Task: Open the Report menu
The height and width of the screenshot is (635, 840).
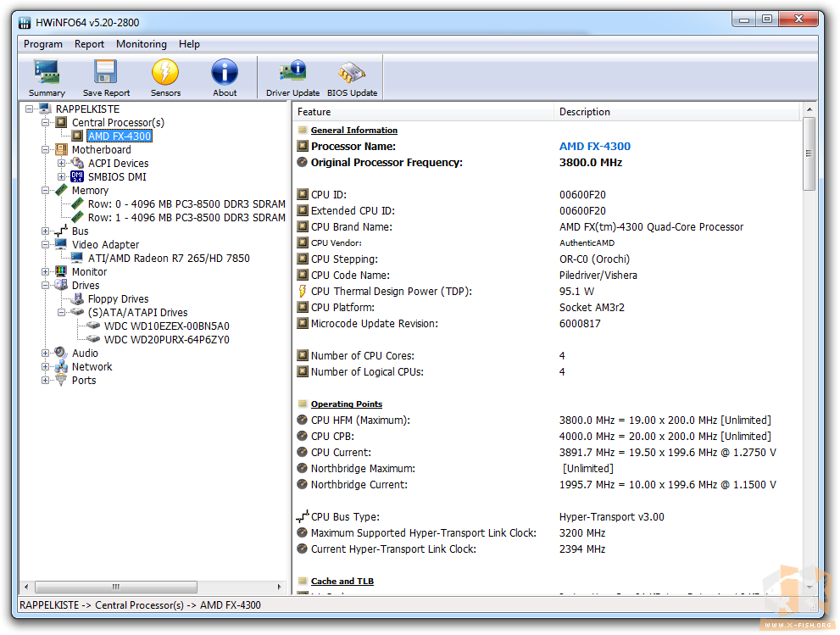Action: pyautogui.click(x=89, y=44)
